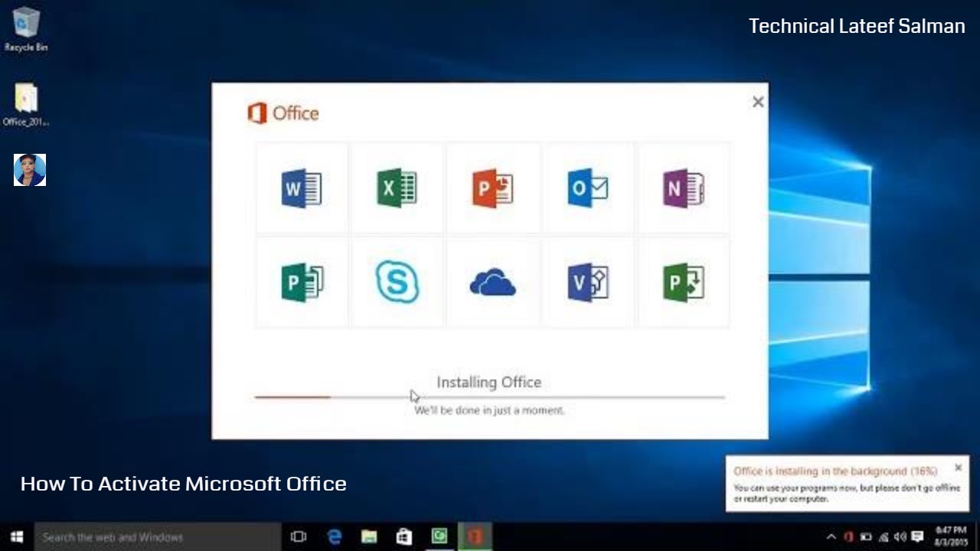Open the Action Center notifications icon
Screen dimensions: 980x551
[x=917, y=537]
